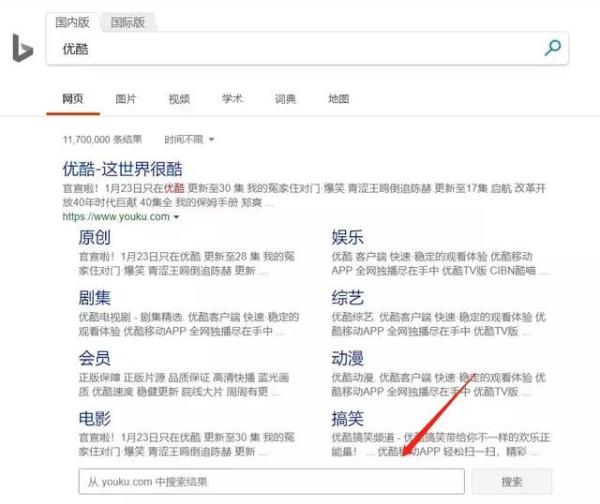Open the 原创 sitelink
The height and width of the screenshot is (504, 600).
pyautogui.click(x=95, y=237)
